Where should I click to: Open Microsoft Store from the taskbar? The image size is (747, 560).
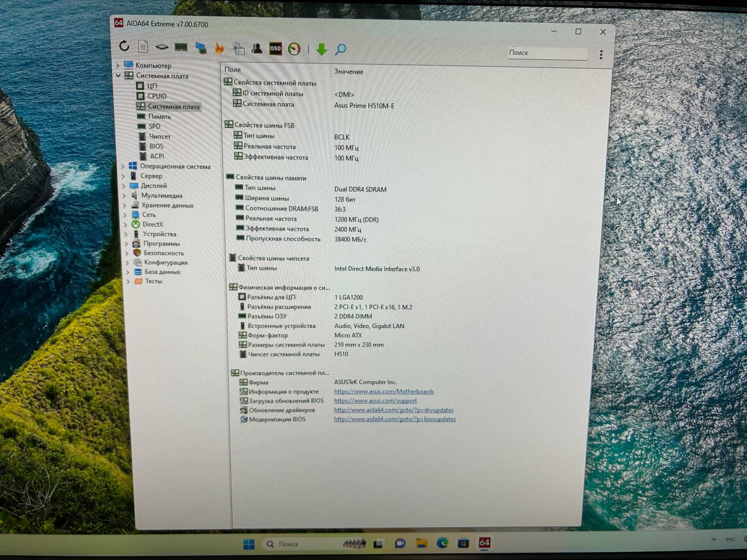[x=463, y=543]
